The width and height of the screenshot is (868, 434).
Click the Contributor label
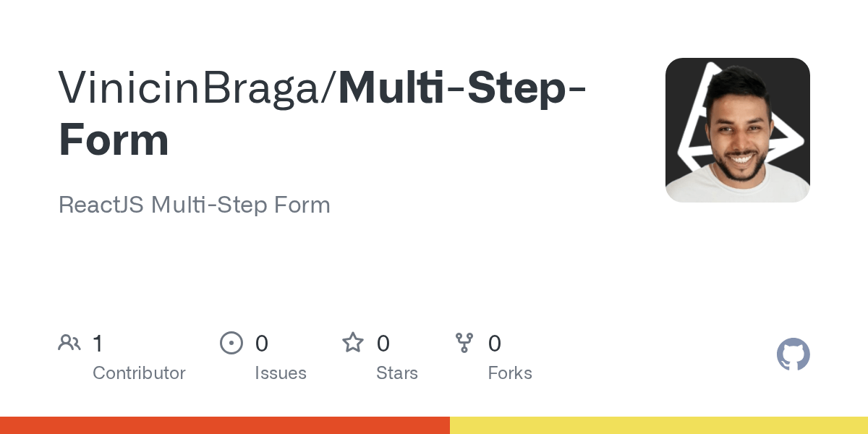tap(139, 373)
